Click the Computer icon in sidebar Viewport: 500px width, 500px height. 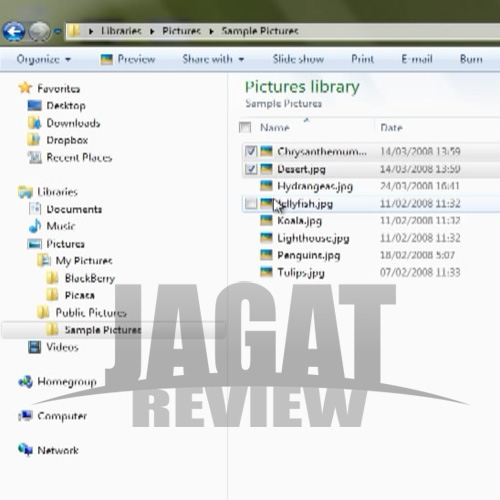point(25,416)
